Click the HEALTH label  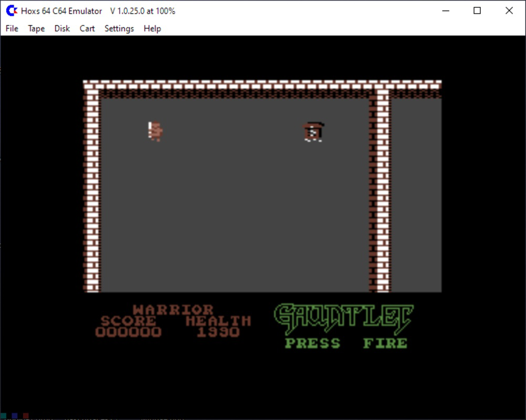tap(218, 321)
